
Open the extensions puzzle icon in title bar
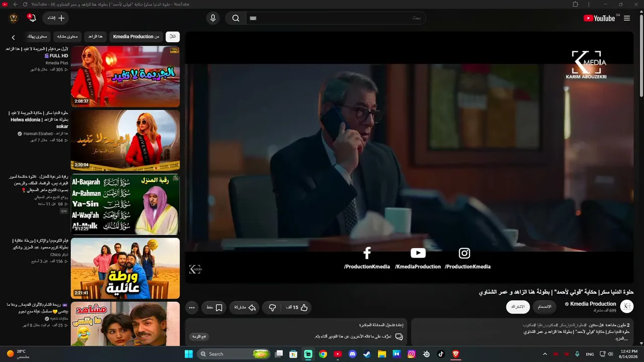(x=576, y=5)
